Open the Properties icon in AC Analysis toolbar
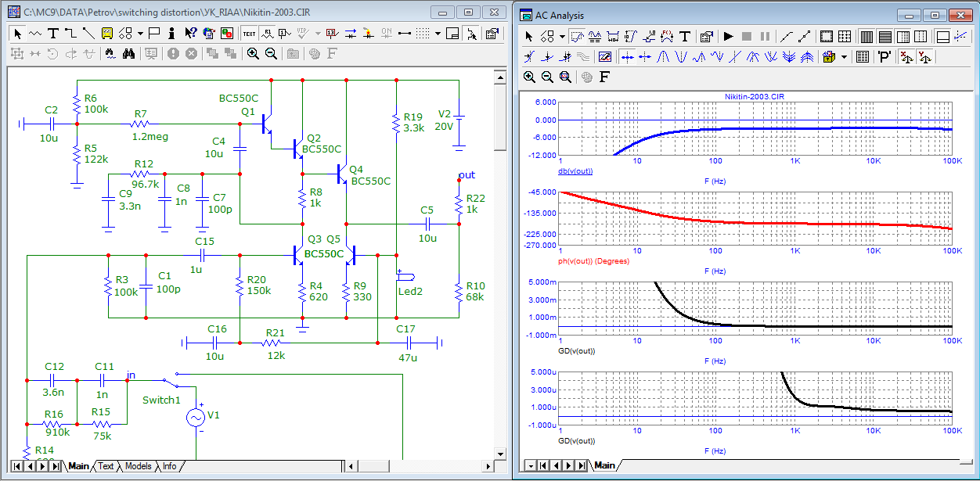This screenshot has height=481, width=980. (706, 36)
